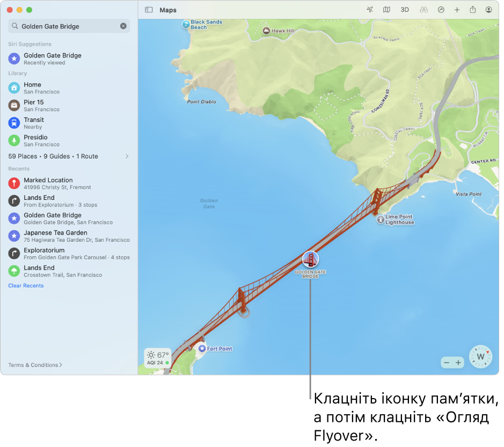The width and height of the screenshot is (504, 447).
Task: Toggle the sidebar with the sidebar icon
Action: pos(149,10)
